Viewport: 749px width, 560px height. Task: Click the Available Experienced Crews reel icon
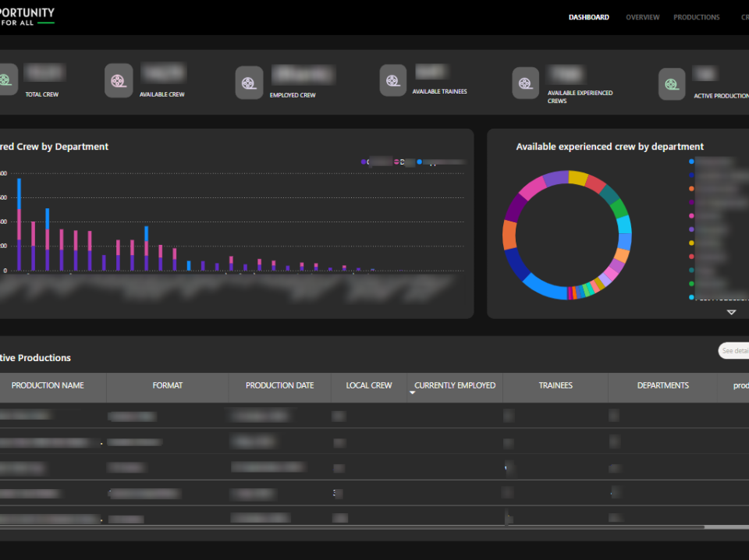[525, 83]
